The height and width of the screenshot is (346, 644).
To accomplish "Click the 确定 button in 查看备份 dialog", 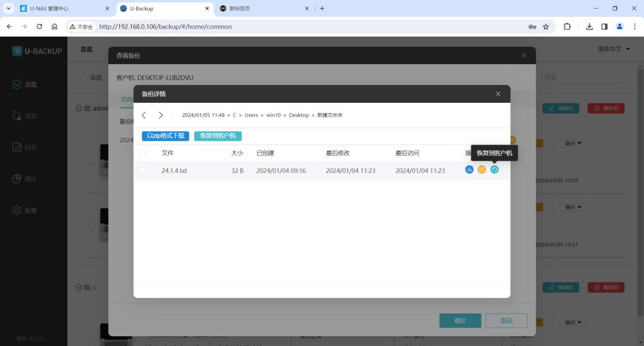I will (460, 321).
